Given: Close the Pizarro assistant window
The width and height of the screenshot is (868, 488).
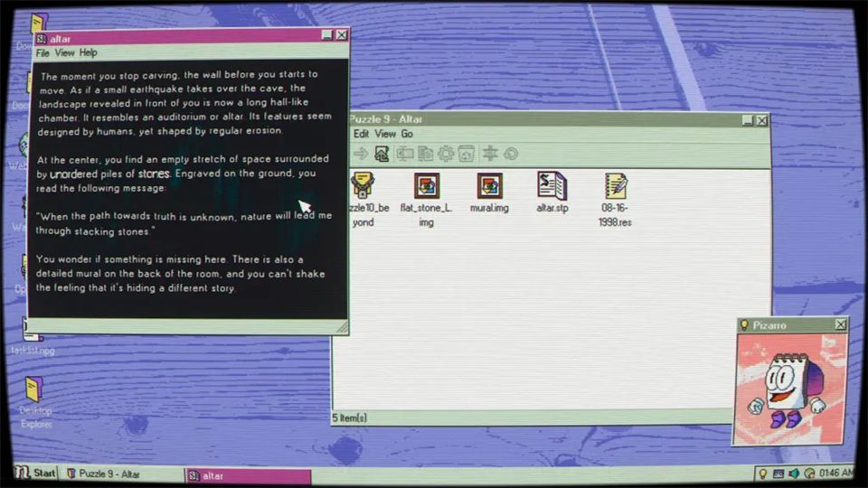Looking at the screenshot, I should [840, 324].
